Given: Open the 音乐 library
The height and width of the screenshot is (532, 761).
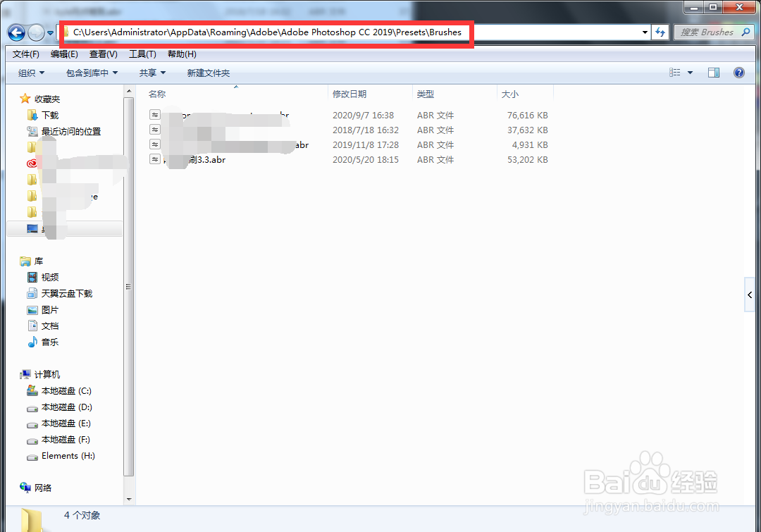Looking at the screenshot, I should point(50,342).
